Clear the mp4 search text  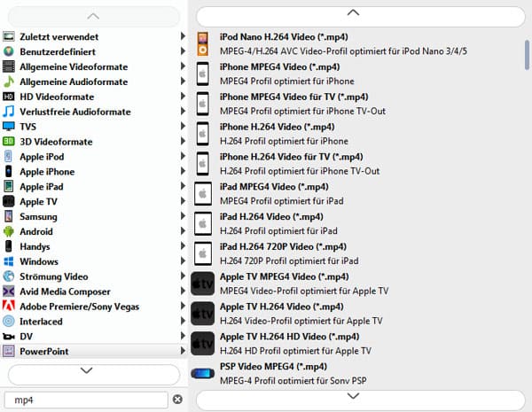tap(177, 400)
